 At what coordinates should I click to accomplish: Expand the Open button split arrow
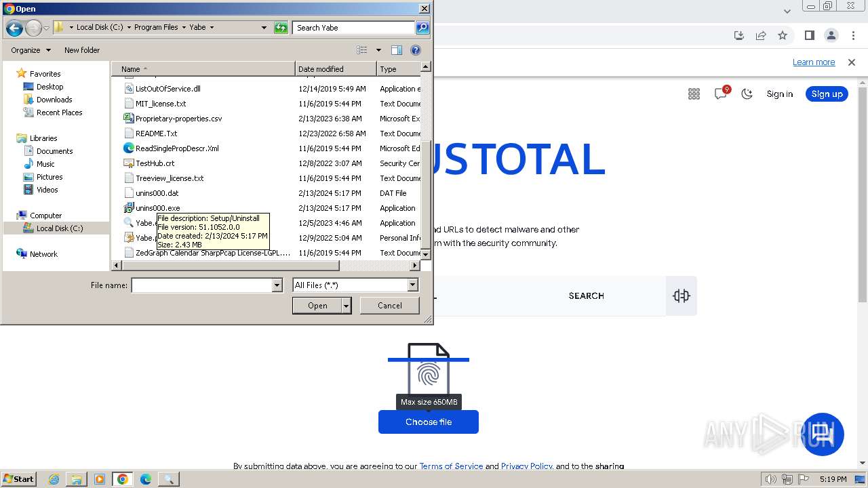coord(347,306)
